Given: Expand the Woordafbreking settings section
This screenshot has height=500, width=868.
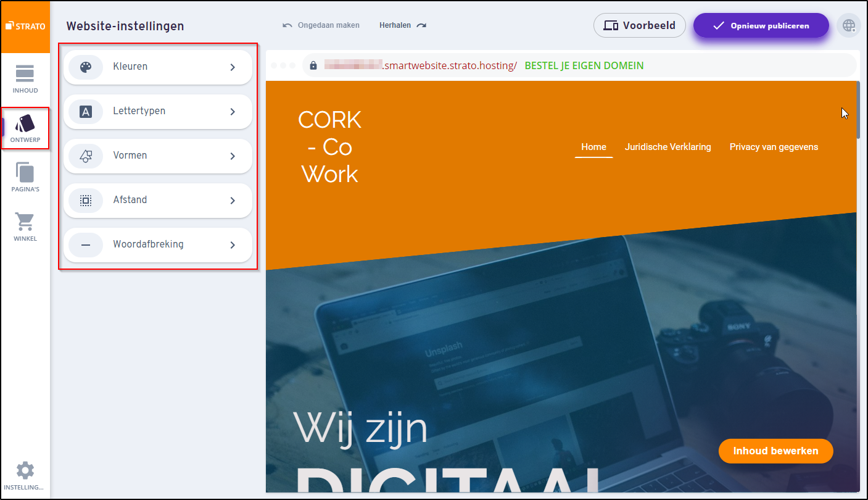Looking at the screenshot, I should coord(158,244).
